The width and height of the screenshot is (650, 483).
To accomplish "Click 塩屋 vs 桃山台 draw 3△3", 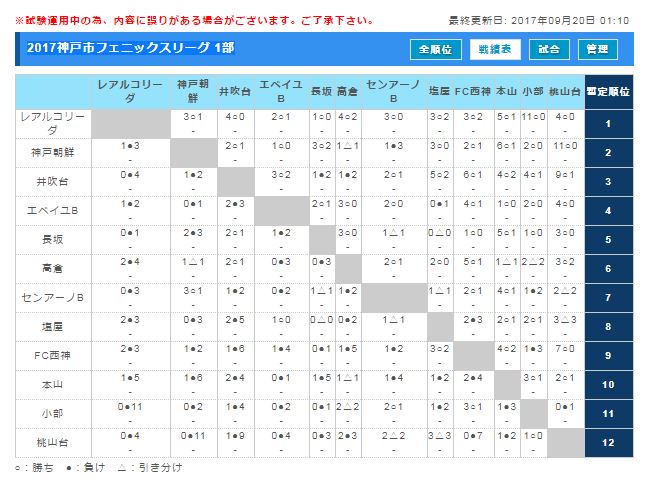I will [565, 320].
